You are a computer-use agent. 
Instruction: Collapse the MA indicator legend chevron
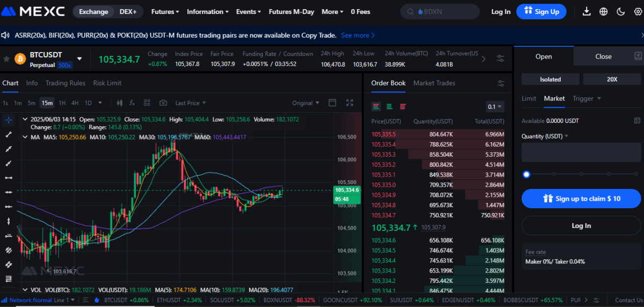(25, 137)
